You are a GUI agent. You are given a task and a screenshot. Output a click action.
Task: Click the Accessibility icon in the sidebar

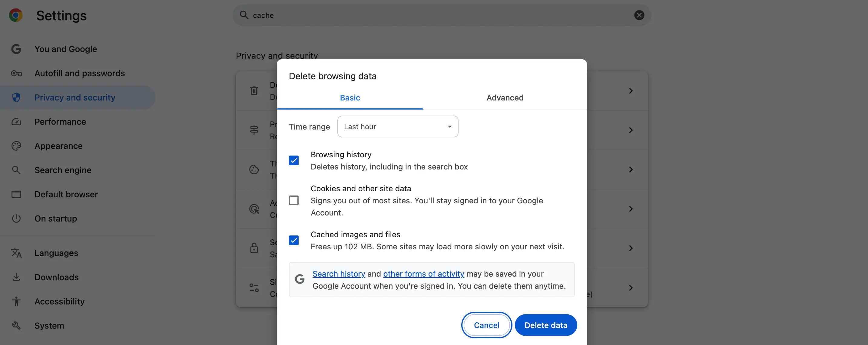pos(16,301)
